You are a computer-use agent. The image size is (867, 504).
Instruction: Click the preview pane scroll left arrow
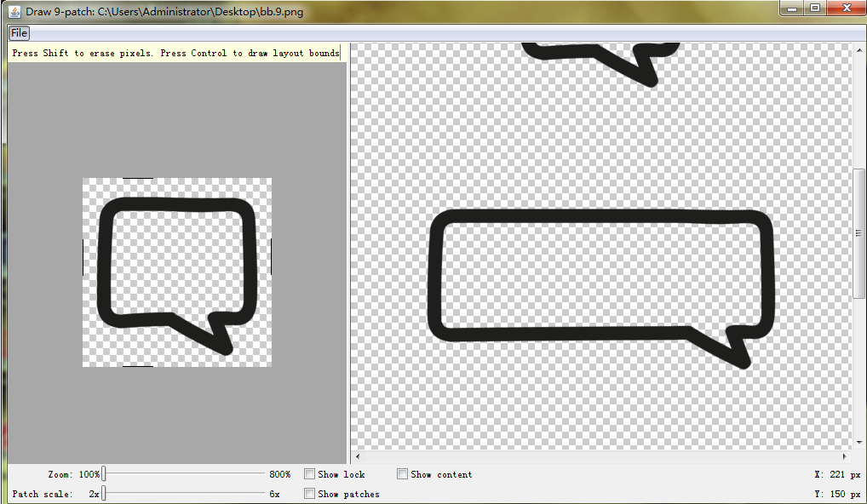[358, 456]
